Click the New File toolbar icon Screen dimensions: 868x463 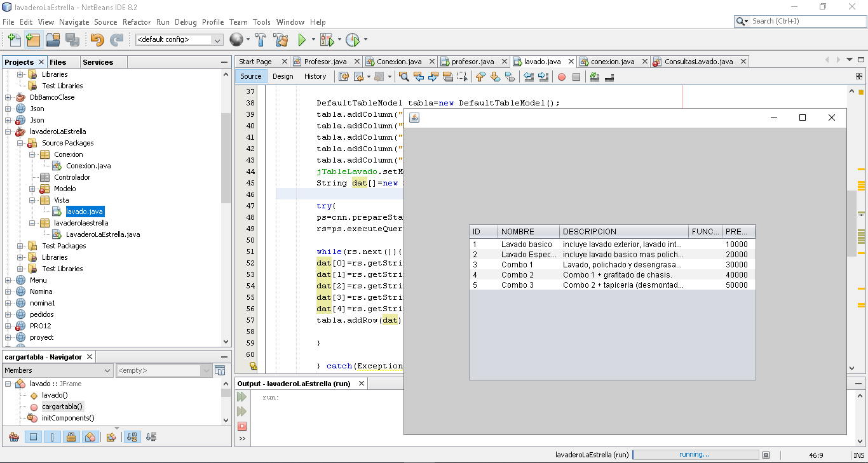tap(14, 40)
